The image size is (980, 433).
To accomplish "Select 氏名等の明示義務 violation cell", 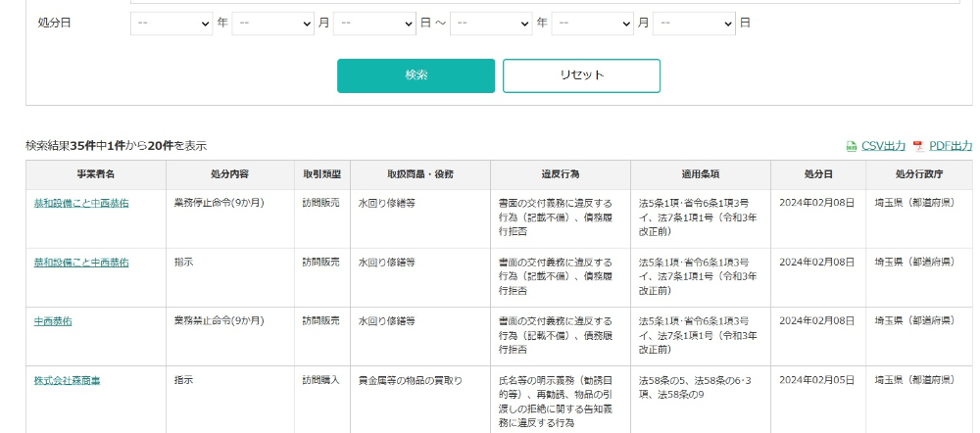I will [560, 400].
